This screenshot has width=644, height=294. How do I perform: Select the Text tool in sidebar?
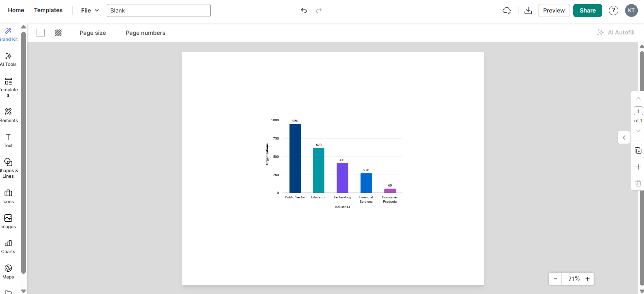click(8, 141)
